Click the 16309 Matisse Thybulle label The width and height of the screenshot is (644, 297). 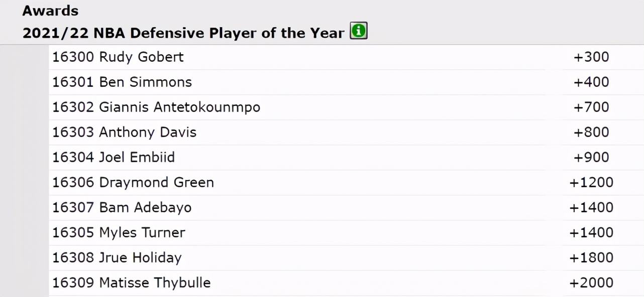(x=132, y=283)
